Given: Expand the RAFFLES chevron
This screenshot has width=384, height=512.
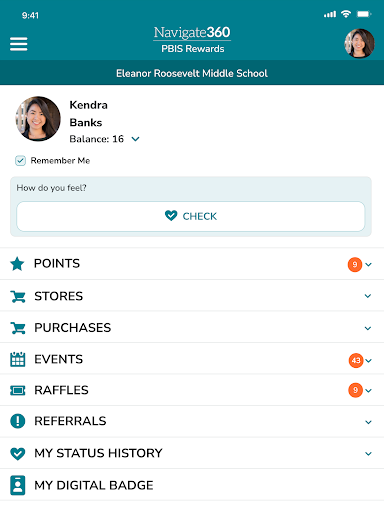Looking at the screenshot, I should pyautogui.click(x=368, y=391).
